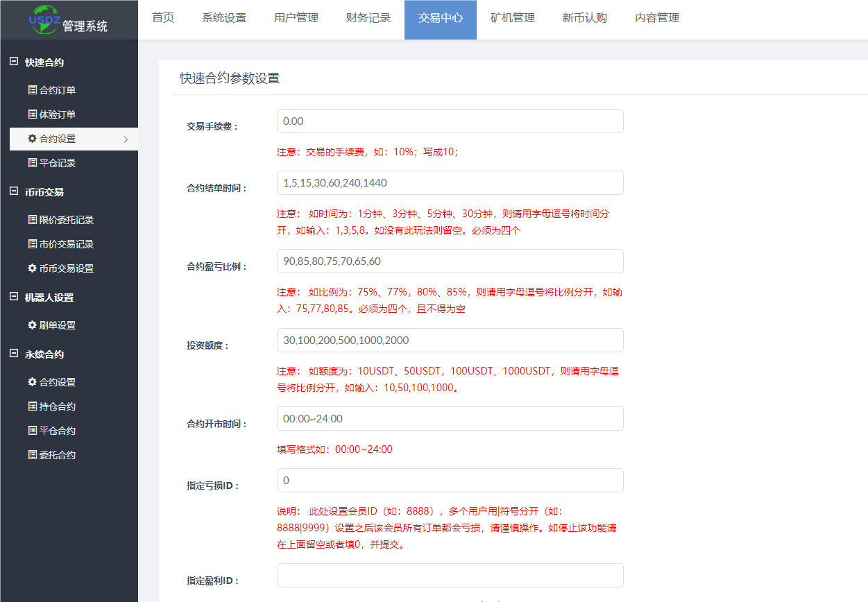Open 市价交易记录 in the sidebar

67,244
